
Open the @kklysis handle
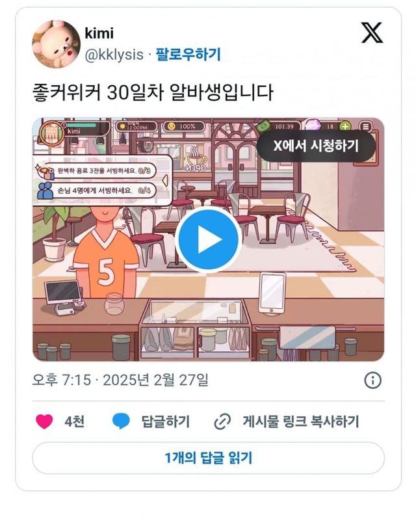[114, 55]
